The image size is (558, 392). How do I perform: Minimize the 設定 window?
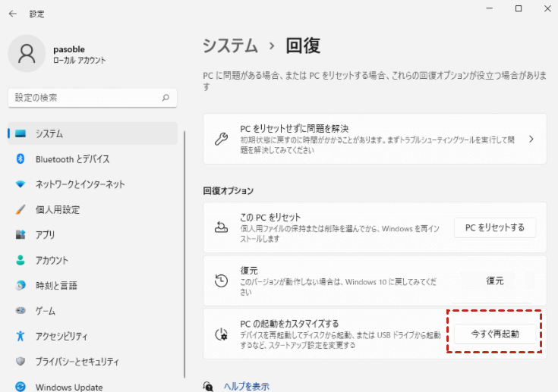click(x=490, y=8)
